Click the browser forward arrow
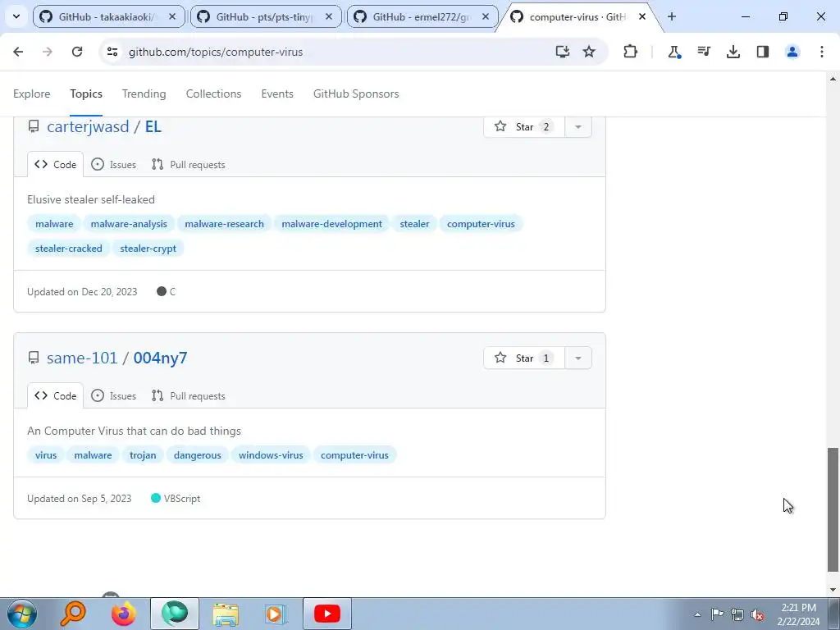The height and width of the screenshot is (630, 840). coord(47,52)
